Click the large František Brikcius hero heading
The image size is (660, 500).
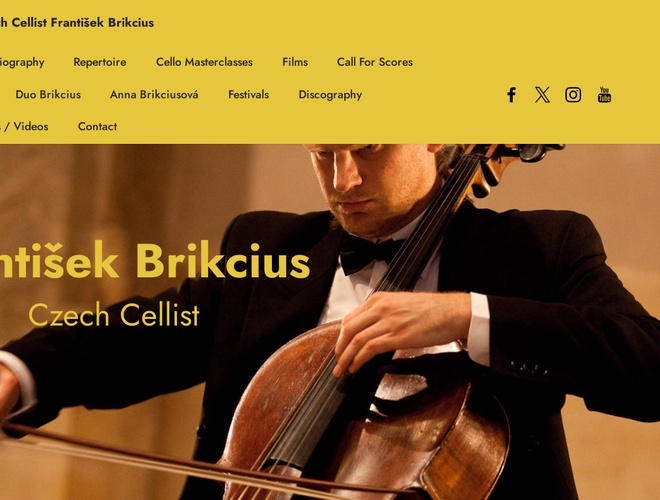point(155,261)
